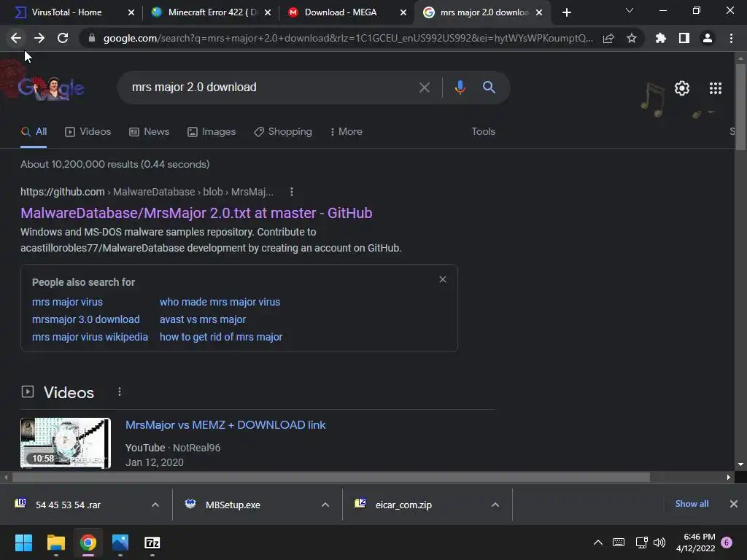Open MrsMajor vs MEMZ video link
This screenshot has width=747, height=560.
(x=225, y=425)
